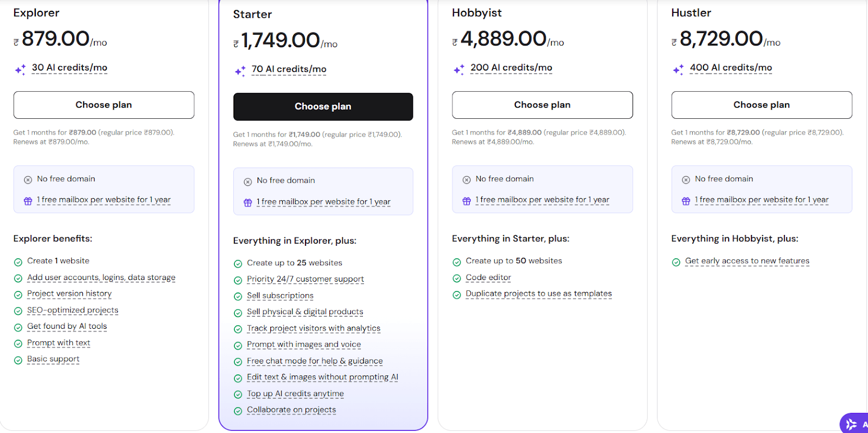868x433 pixels.
Task: Click the gift icon in Starter card
Action: (248, 202)
